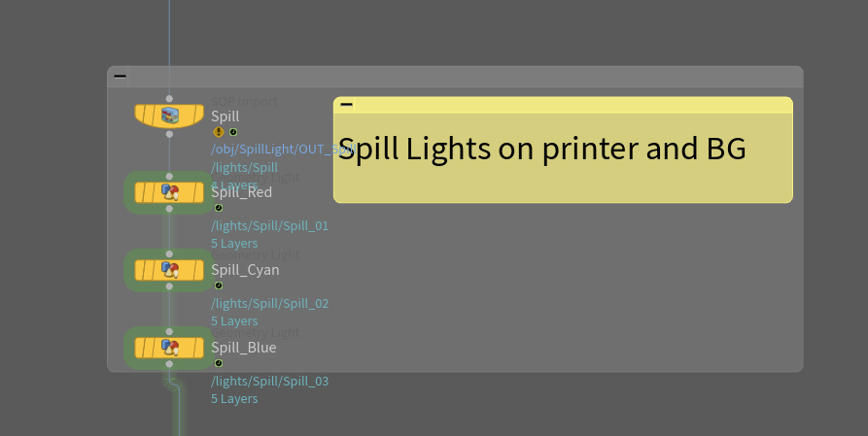Toggle the bypass flag on Spill_Red node
This screenshot has height=436, width=868.
tap(142, 191)
